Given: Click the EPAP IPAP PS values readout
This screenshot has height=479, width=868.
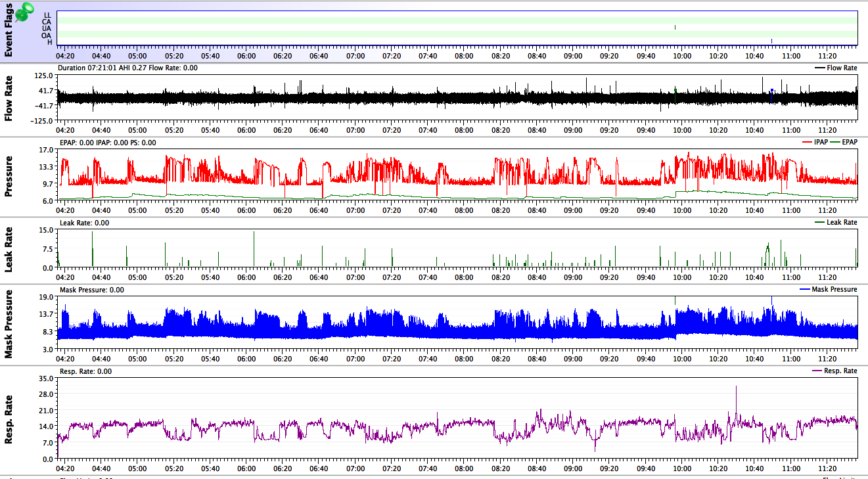Looking at the screenshot, I should [106, 143].
